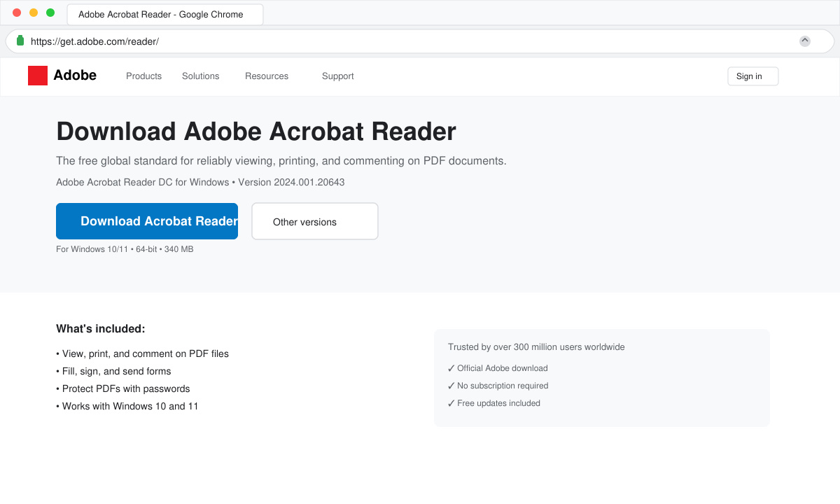Close the window with the red button

pyautogui.click(x=17, y=13)
